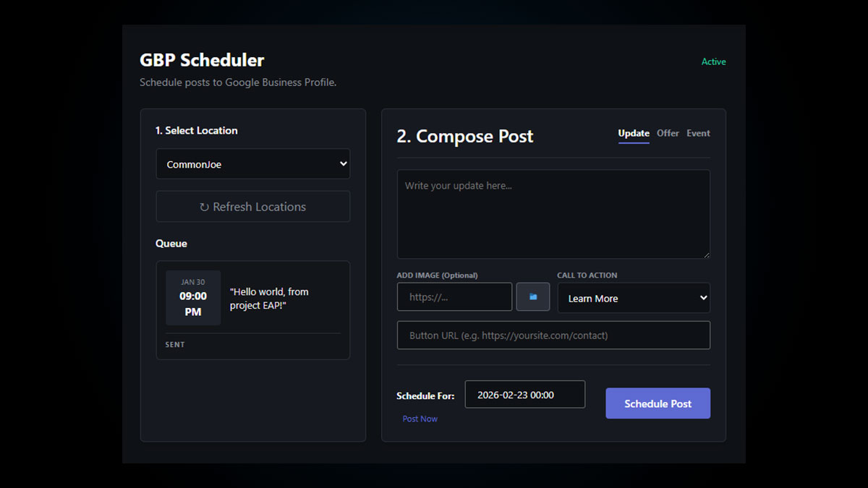Click the Refresh Locations button
Viewport: 868px width, 488px height.
pos(252,207)
